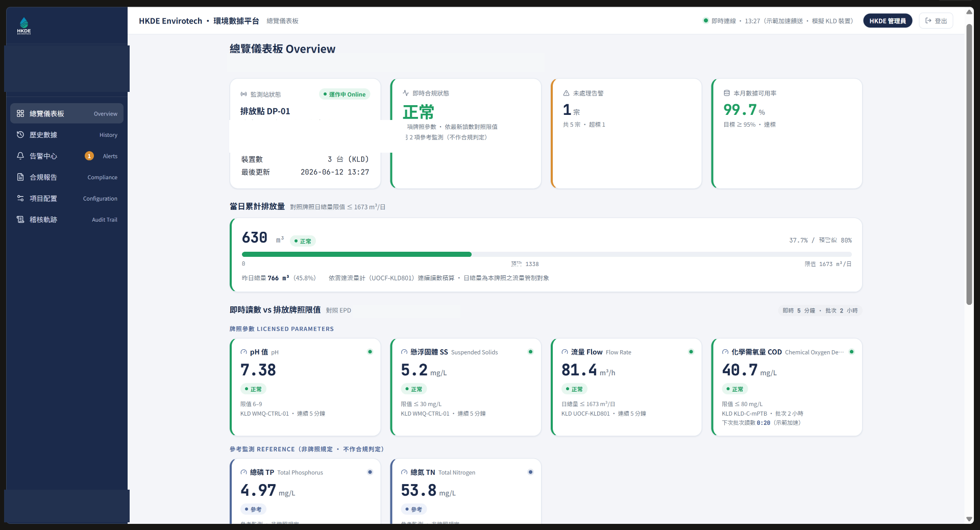Click the orange alert count badge

[x=89, y=156]
